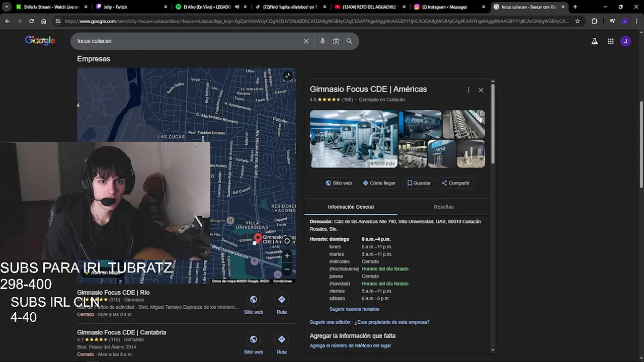Get Ruta to Gimnasio Focus Río
Viewport: 644px width, 362px height.
[282, 304]
